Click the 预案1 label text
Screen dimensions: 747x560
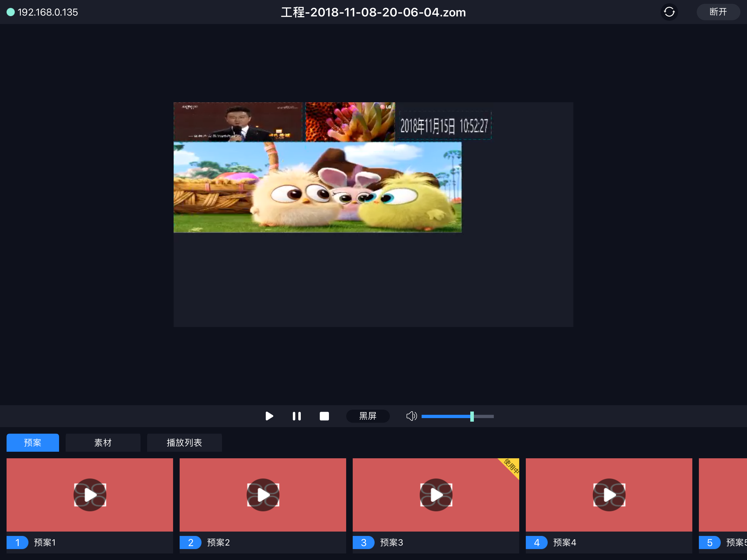tap(45, 542)
